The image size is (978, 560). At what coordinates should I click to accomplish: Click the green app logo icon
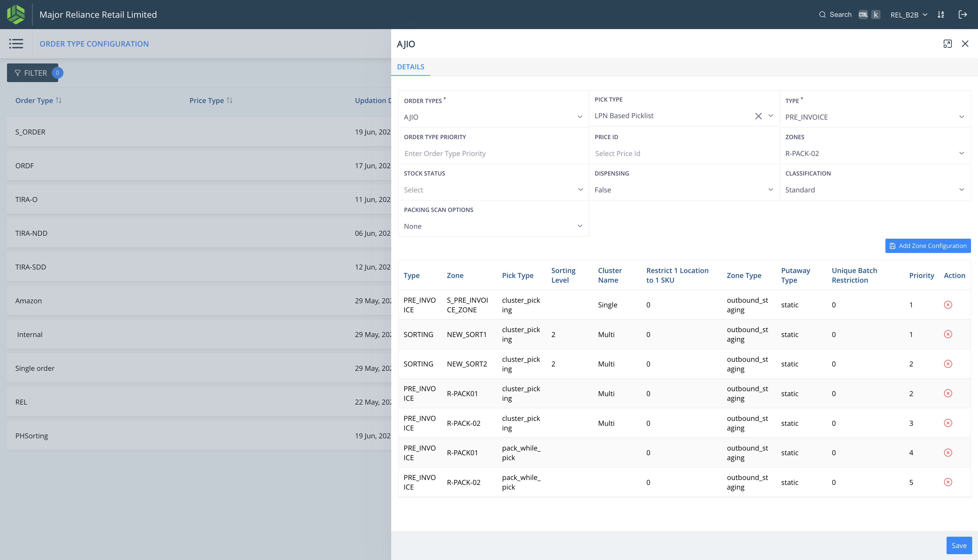pyautogui.click(x=16, y=14)
